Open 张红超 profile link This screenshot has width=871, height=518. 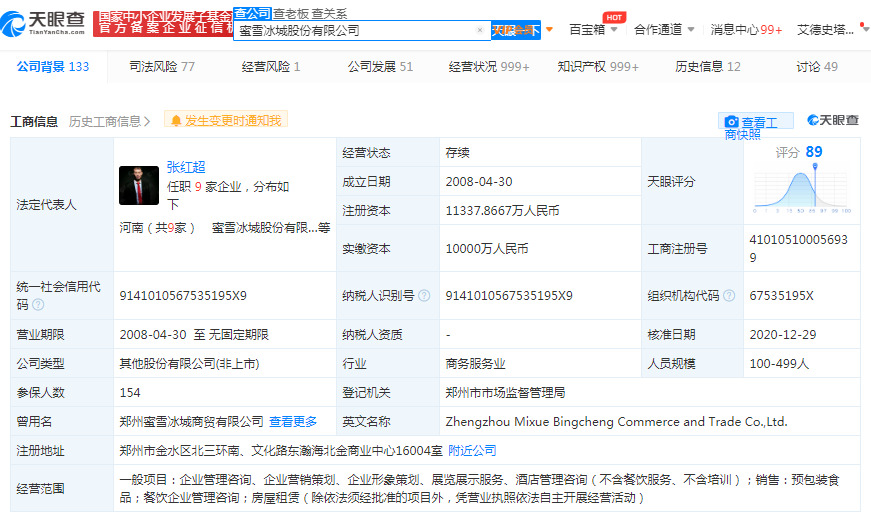[x=186, y=167]
